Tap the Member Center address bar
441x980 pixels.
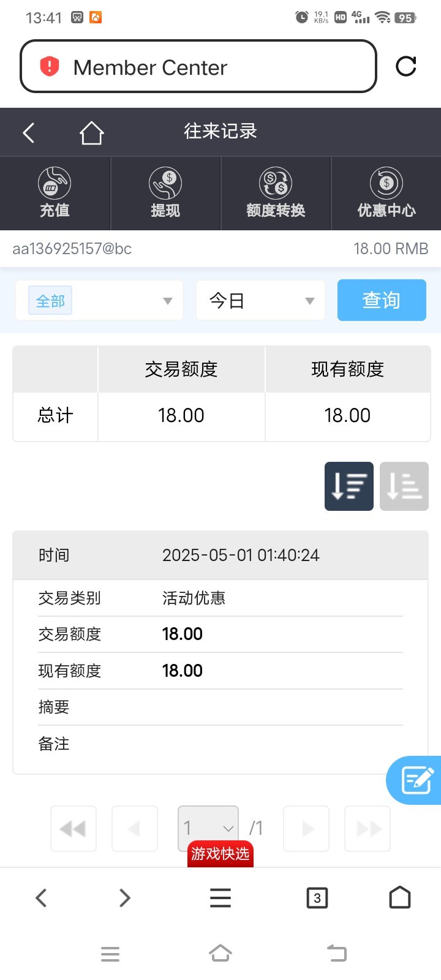[198, 67]
